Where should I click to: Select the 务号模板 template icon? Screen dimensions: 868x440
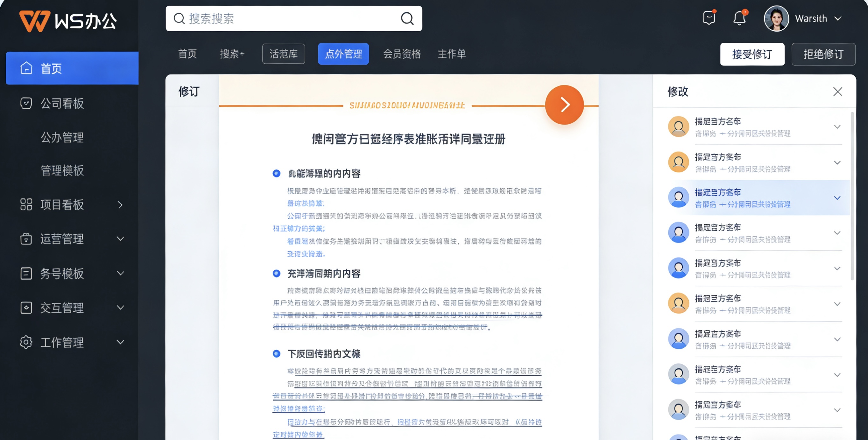(x=26, y=273)
